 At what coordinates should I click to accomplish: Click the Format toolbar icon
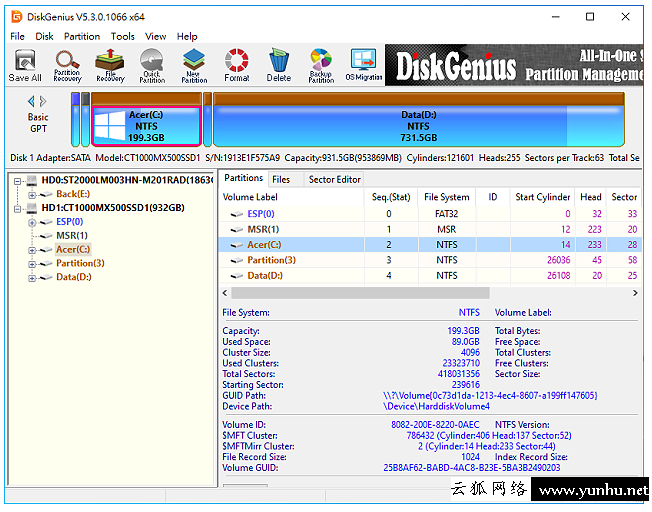tap(237, 65)
